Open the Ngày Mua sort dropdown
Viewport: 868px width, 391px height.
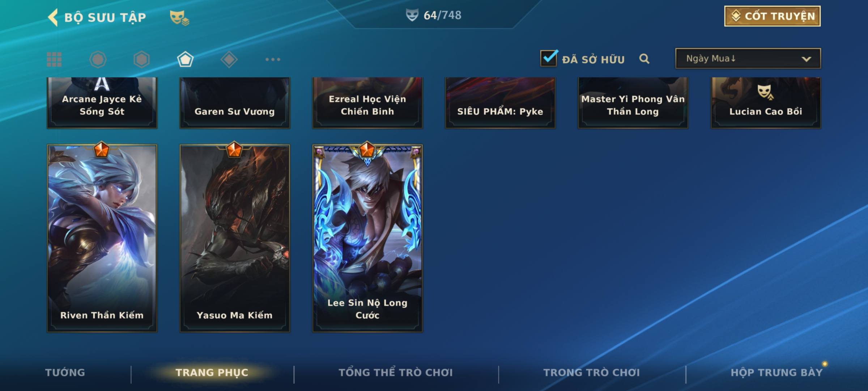tap(748, 58)
